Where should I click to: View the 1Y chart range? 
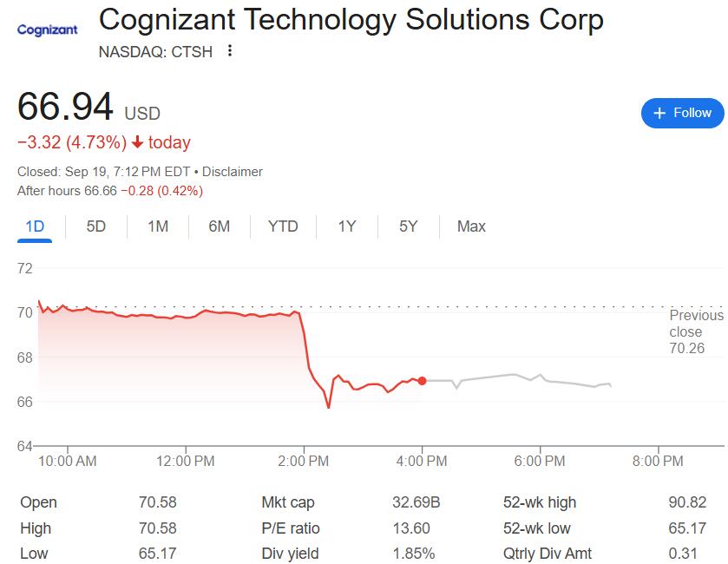tap(347, 226)
